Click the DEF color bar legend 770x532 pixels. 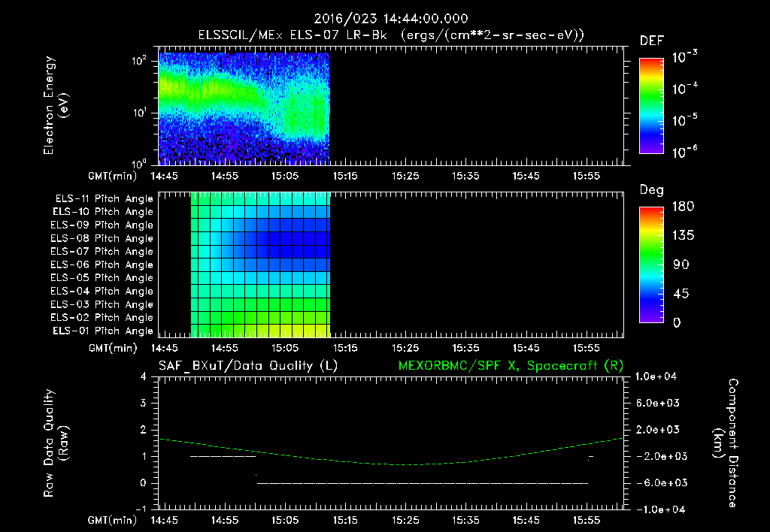651,105
